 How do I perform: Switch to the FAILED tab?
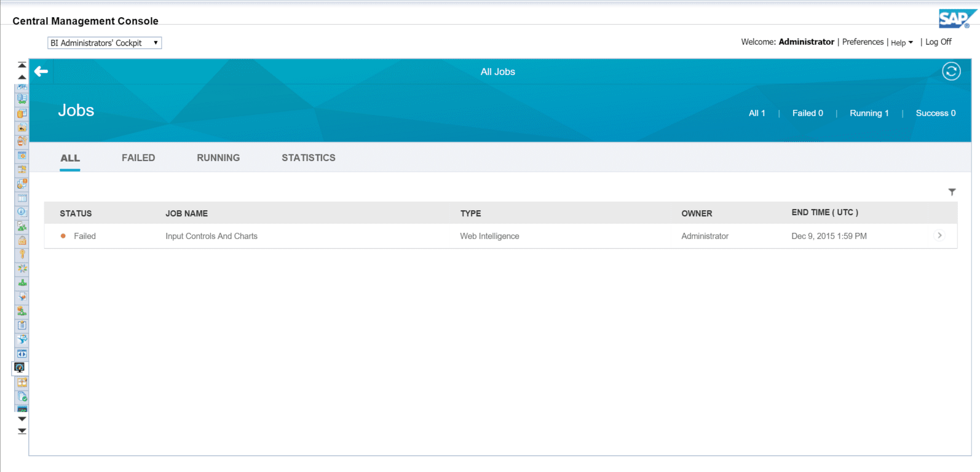[x=138, y=158]
